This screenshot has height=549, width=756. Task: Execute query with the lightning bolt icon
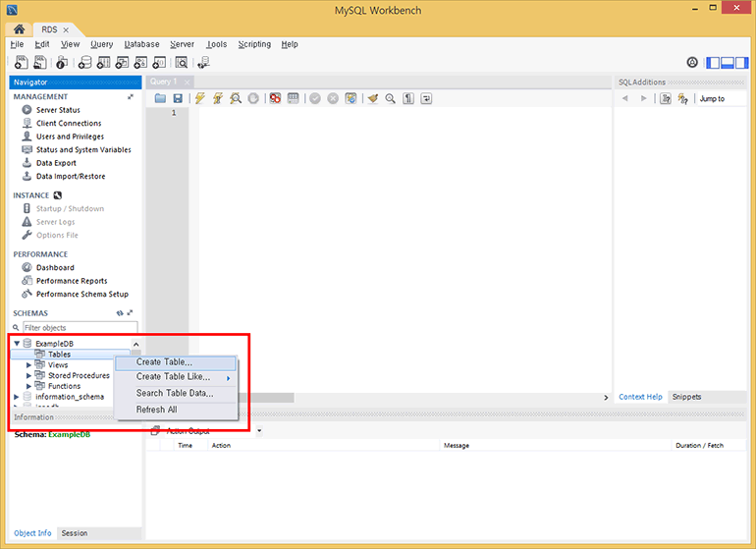tap(200, 98)
